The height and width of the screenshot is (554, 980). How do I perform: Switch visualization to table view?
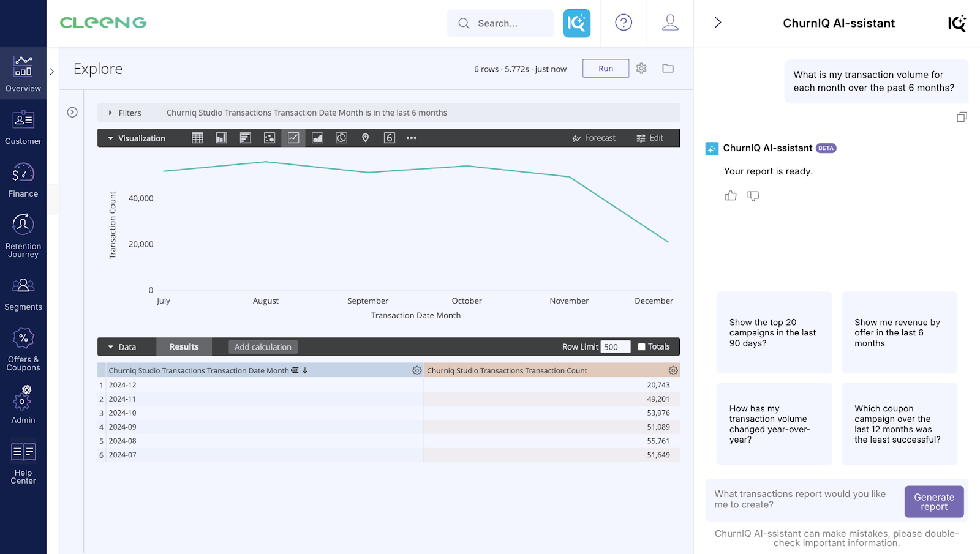197,138
